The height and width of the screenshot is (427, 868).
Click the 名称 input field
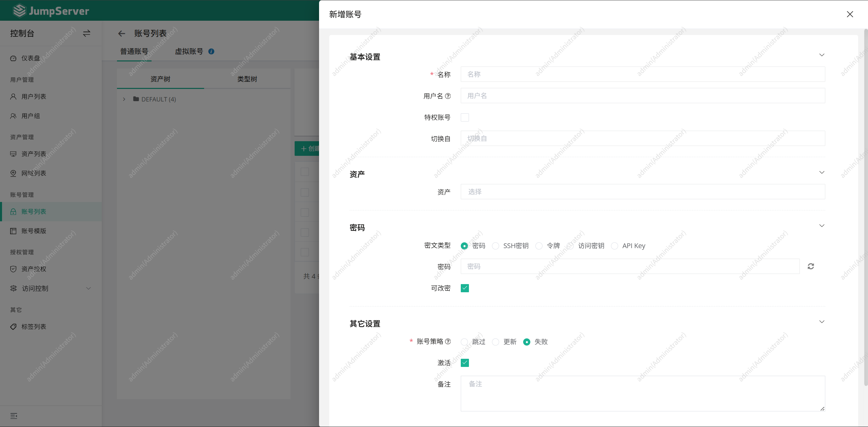tap(643, 74)
